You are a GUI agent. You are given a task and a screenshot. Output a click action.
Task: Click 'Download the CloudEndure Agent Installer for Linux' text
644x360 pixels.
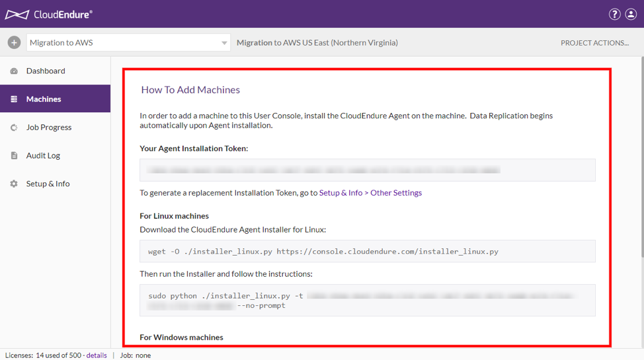233,230
